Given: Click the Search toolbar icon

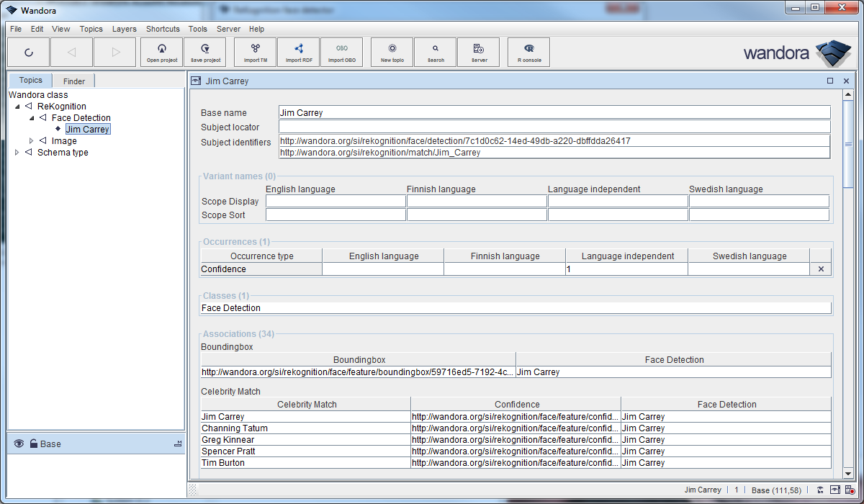Looking at the screenshot, I should [x=436, y=53].
